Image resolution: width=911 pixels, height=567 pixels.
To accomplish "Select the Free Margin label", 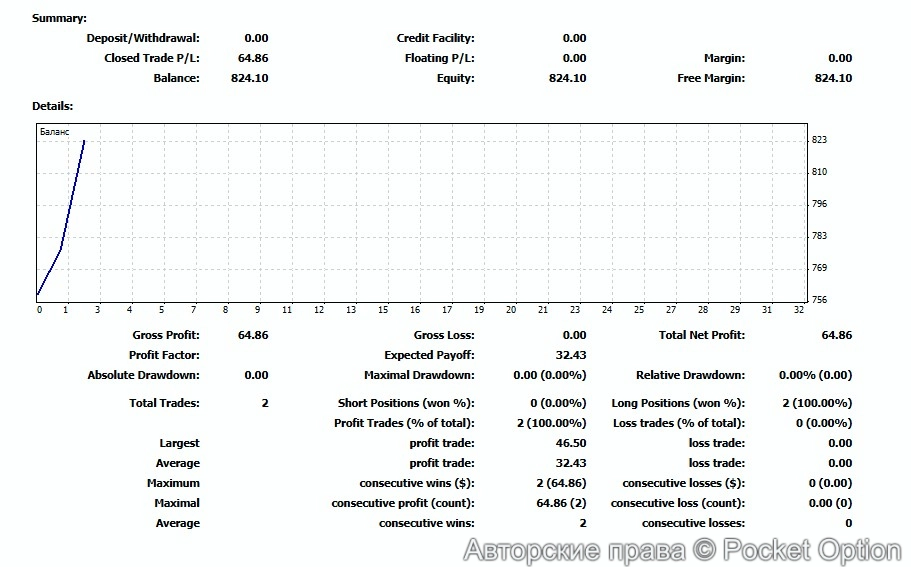I will pos(710,78).
